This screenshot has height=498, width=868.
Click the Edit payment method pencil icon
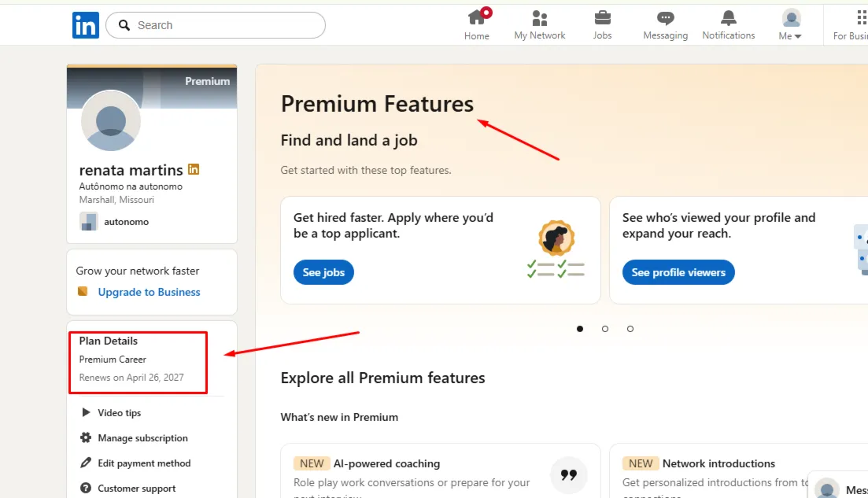pyautogui.click(x=86, y=463)
